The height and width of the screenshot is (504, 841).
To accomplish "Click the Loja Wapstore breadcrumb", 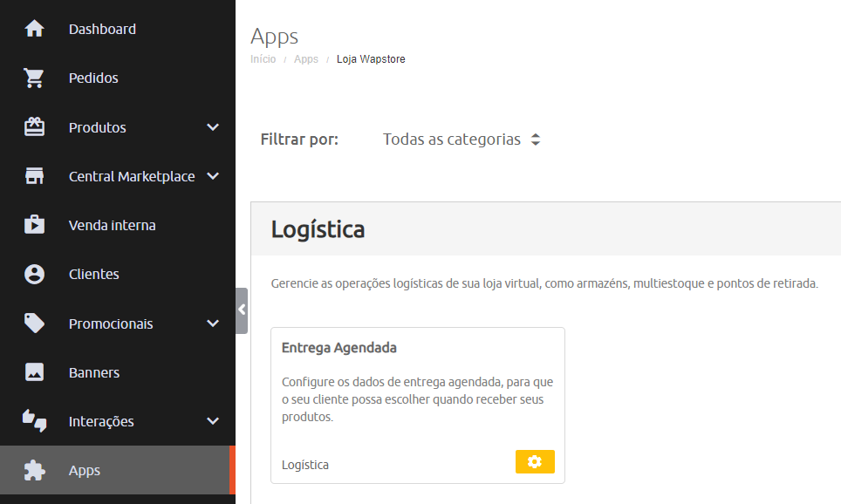I will 371,59.
